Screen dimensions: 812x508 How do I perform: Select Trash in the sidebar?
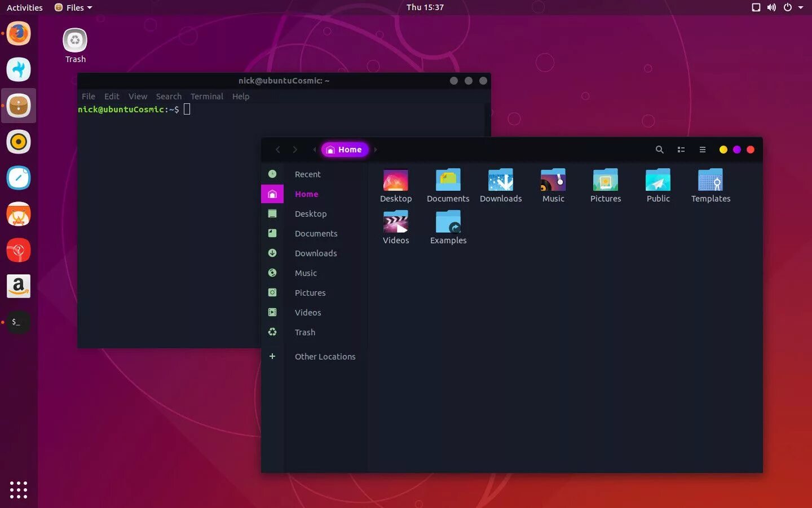[x=314, y=332]
